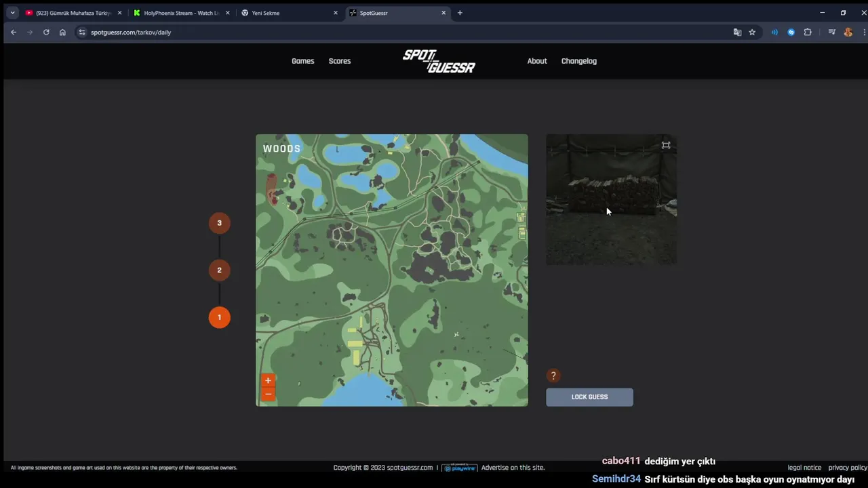Image resolution: width=868 pixels, height=488 pixels.
Task: Open a new browser tab
Action: 460,12
